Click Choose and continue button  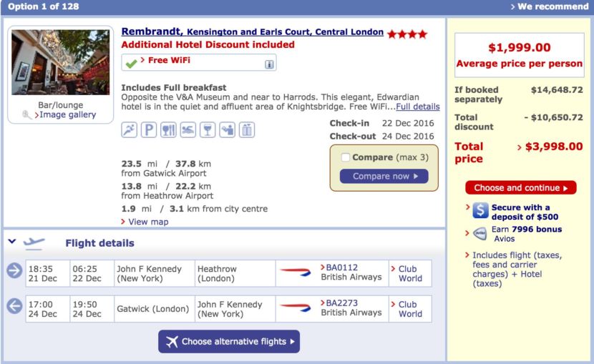click(521, 187)
